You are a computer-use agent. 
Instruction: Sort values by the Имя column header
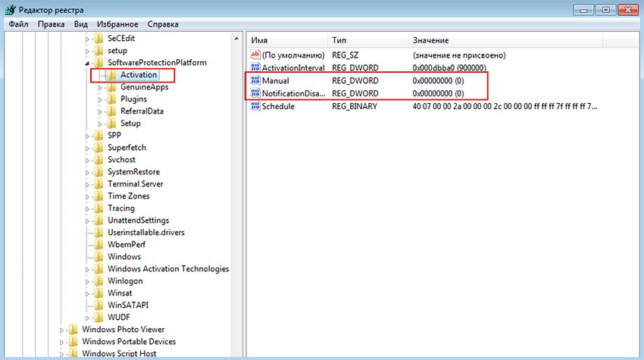click(259, 39)
